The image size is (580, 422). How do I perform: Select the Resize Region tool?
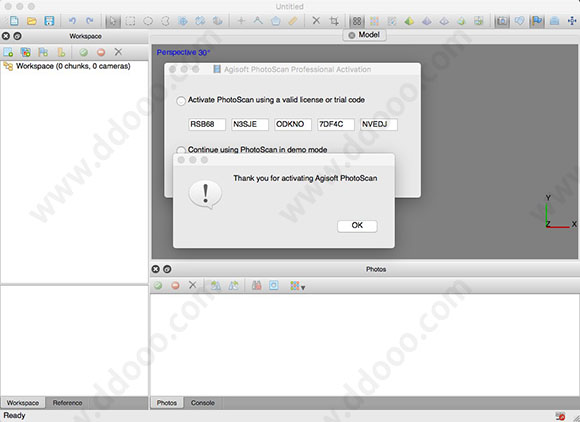click(x=183, y=21)
